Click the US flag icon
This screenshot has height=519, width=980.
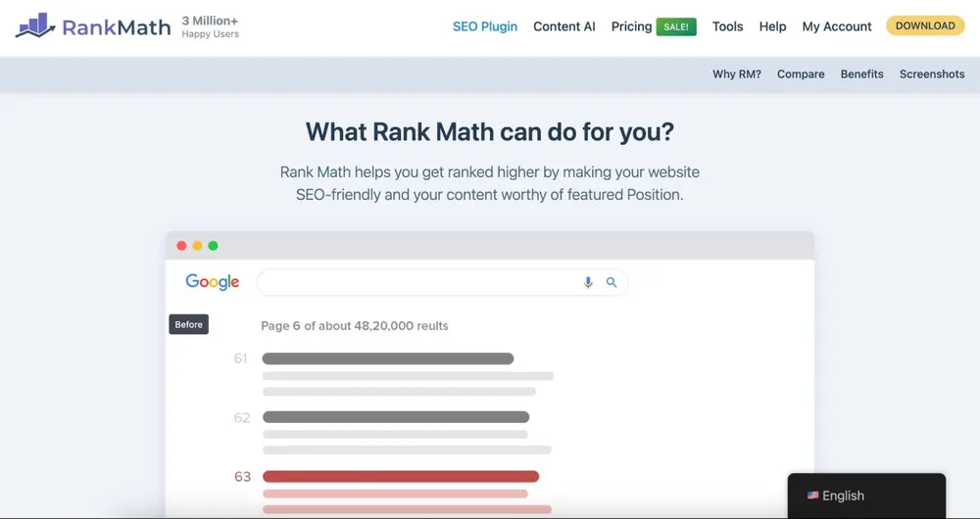(812, 495)
